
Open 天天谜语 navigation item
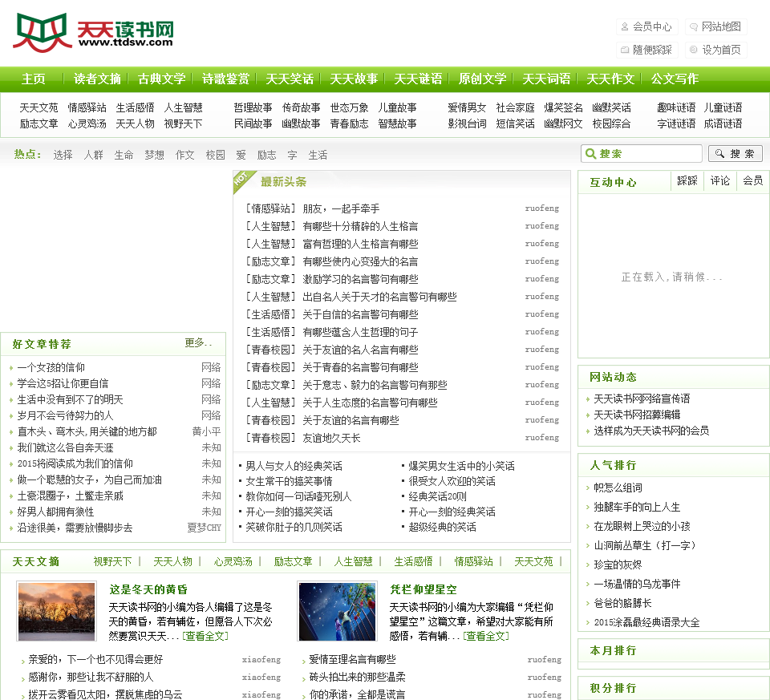pos(418,79)
